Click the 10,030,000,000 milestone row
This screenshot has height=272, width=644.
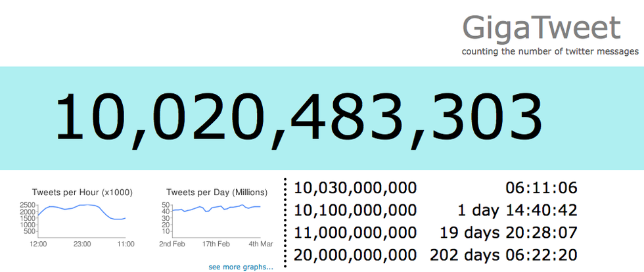tap(436, 188)
